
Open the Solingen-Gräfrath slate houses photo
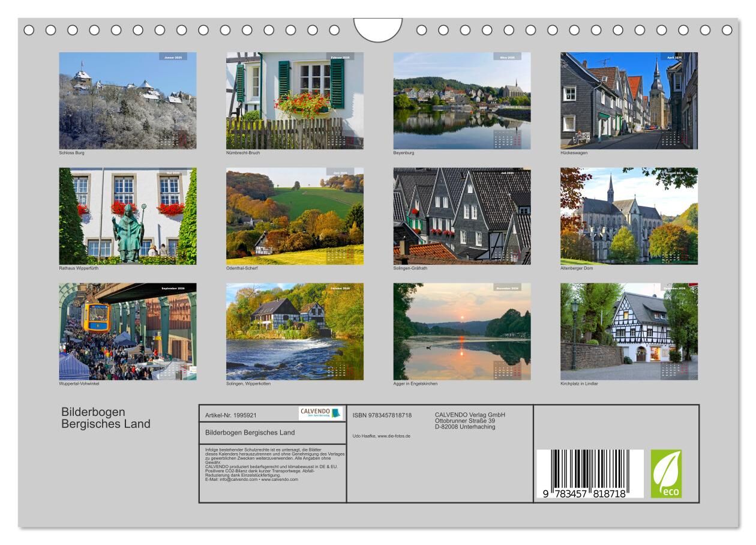[x=461, y=216]
